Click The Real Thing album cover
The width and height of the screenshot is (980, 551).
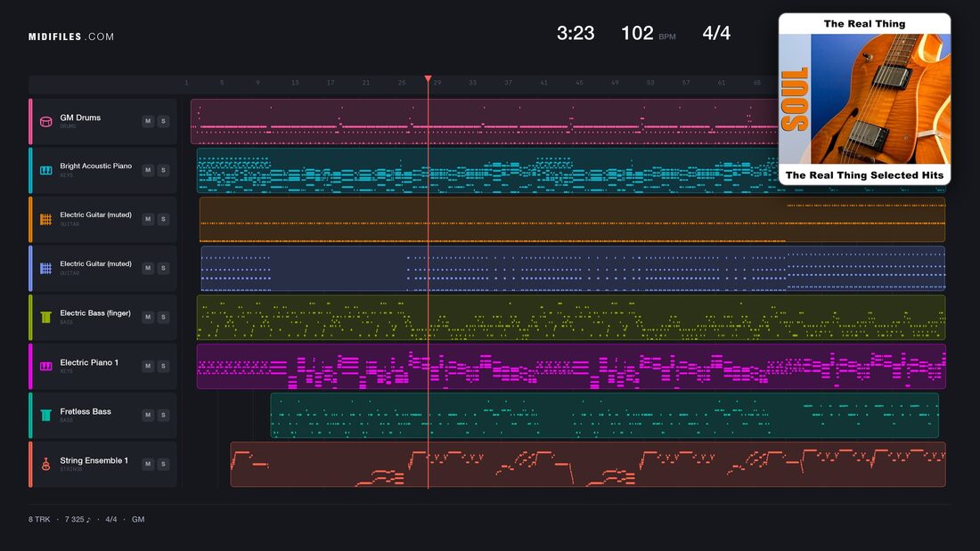(x=864, y=99)
